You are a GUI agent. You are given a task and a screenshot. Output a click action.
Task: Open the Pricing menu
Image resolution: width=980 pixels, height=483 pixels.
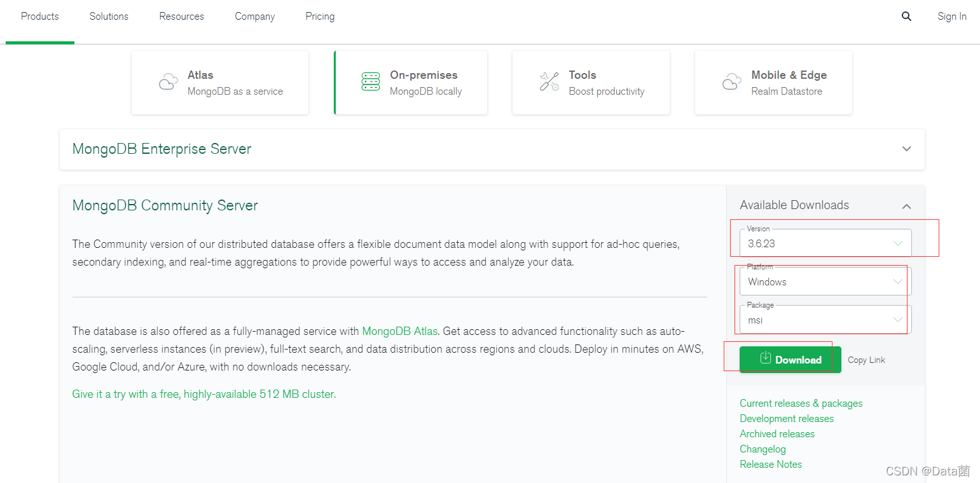pyautogui.click(x=320, y=16)
